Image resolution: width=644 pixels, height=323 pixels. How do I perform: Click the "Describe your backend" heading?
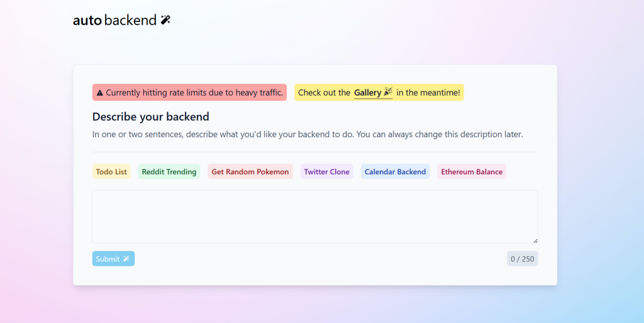[x=151, y=116]
